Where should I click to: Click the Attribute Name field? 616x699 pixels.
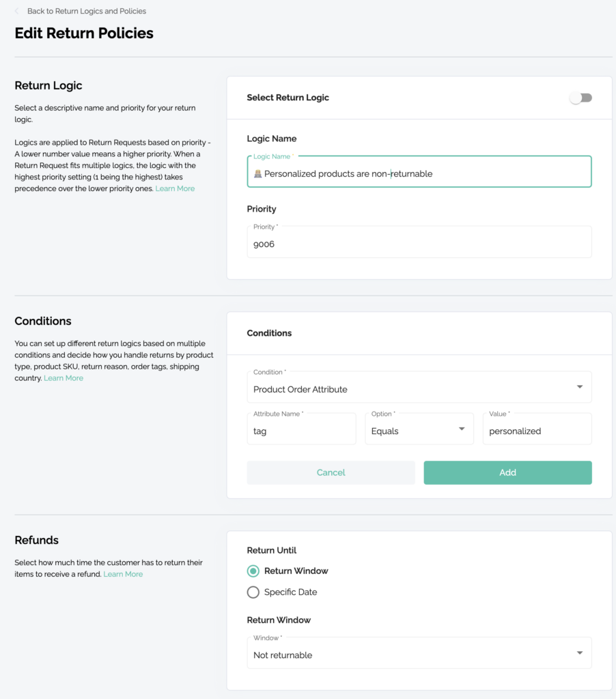[301, 431]
